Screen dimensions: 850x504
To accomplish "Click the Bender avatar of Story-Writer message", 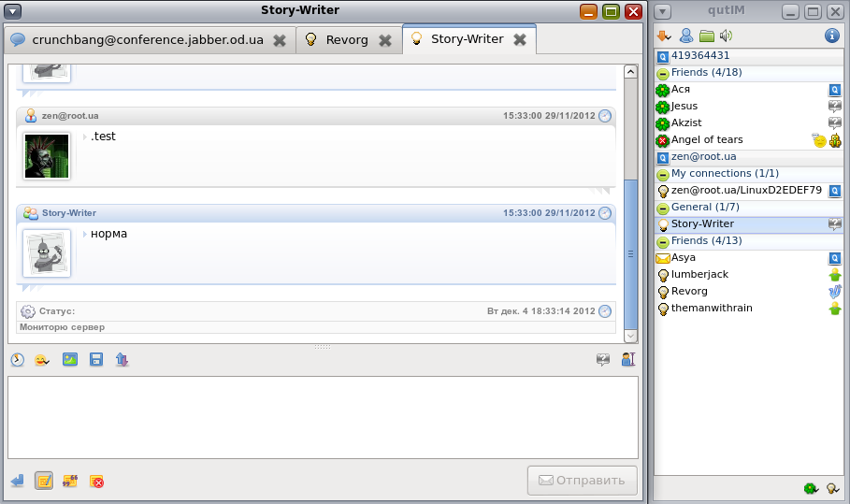I will 47,253.
